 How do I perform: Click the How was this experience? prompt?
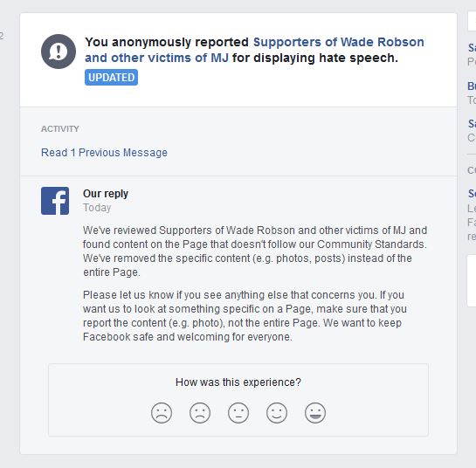pos(238,382)
